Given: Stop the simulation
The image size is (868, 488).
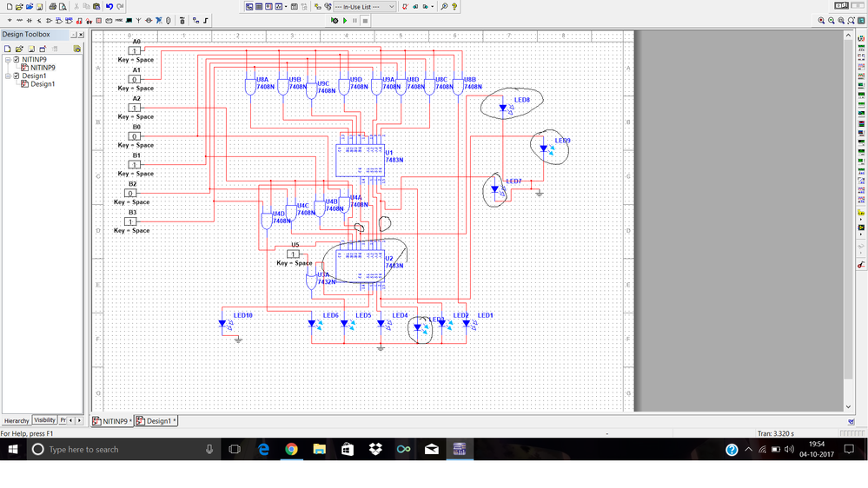Looking at the screenshot, I should point(365,21).
